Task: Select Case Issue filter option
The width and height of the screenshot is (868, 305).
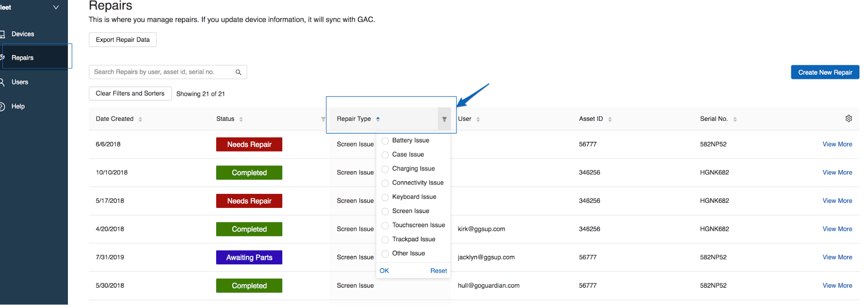Action: (x=385, y=155)
